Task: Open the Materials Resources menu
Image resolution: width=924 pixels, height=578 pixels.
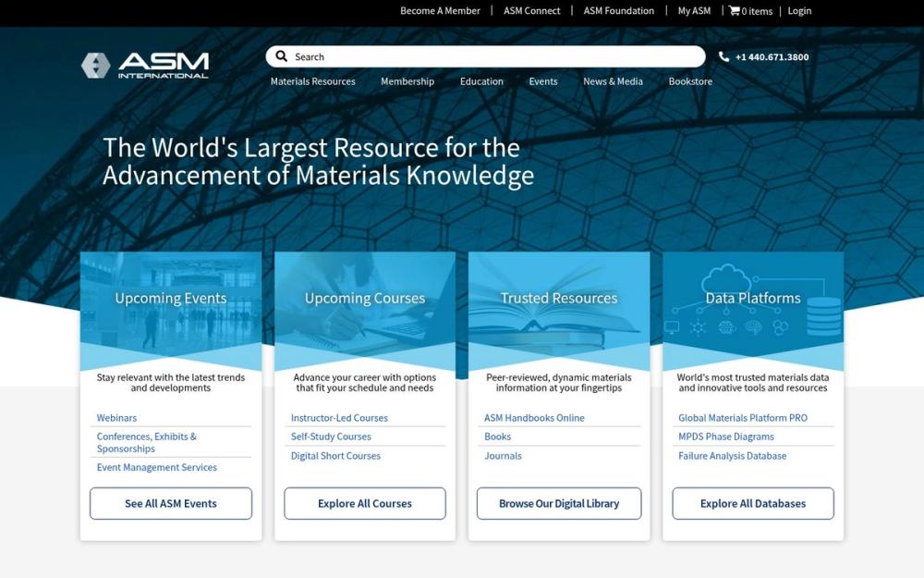Action: pyautogui.click(x=313, y=81)
